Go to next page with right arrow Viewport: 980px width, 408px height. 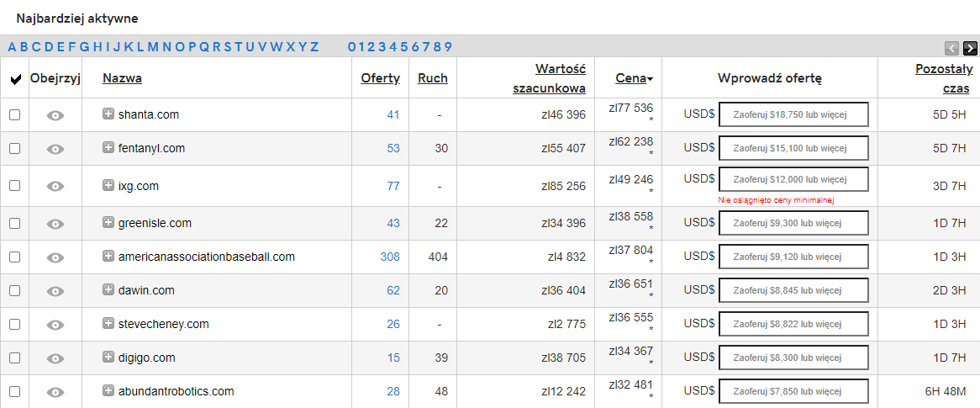[x=970, y=48]
